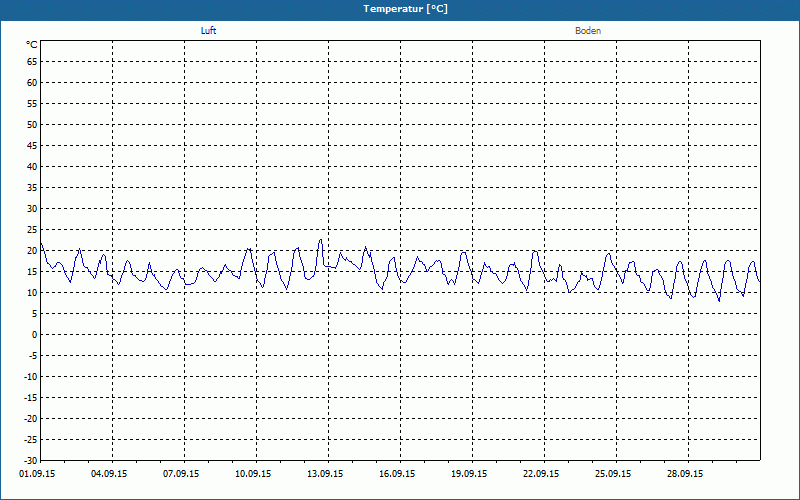Viewport: 800px width, 500px height.
Task: Click the 07.09.15 date label
Action: 181,474
